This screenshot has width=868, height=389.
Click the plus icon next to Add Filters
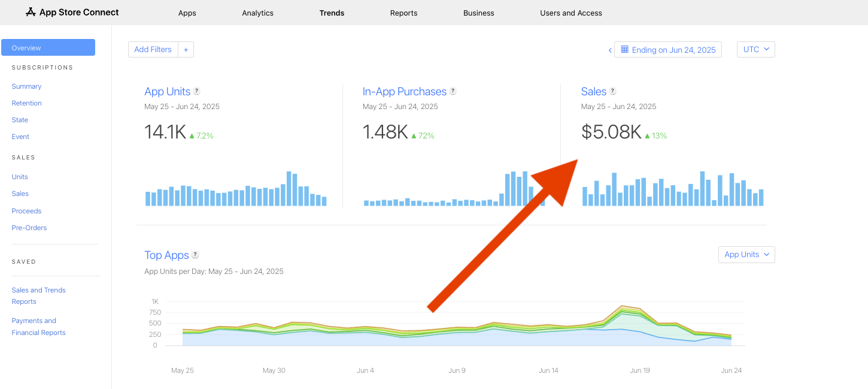[186, 49]
